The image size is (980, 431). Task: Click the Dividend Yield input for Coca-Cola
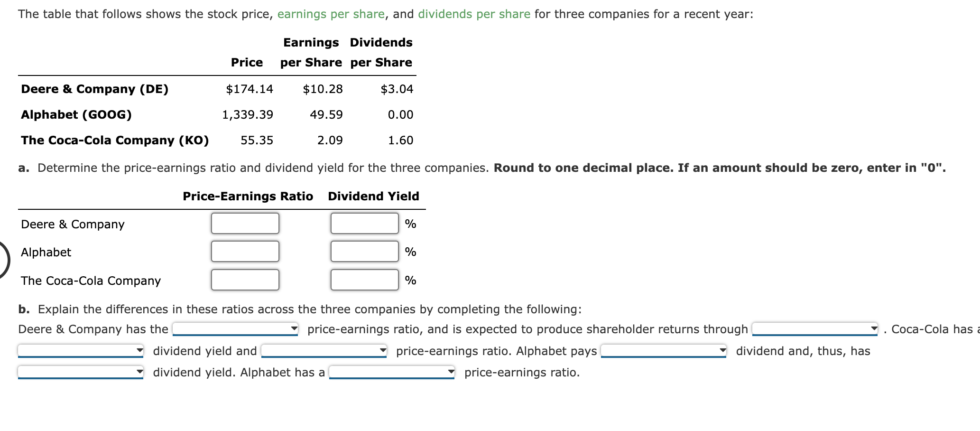pos(364,280)
